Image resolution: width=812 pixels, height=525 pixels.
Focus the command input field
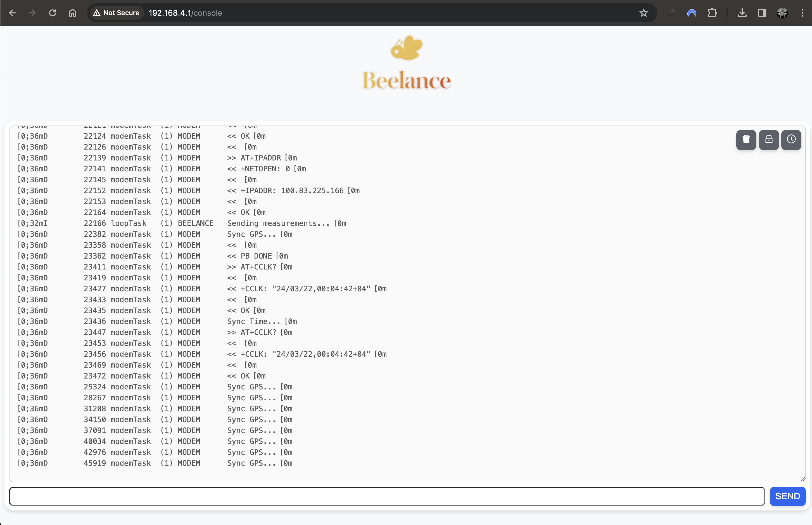coord(387,496)
